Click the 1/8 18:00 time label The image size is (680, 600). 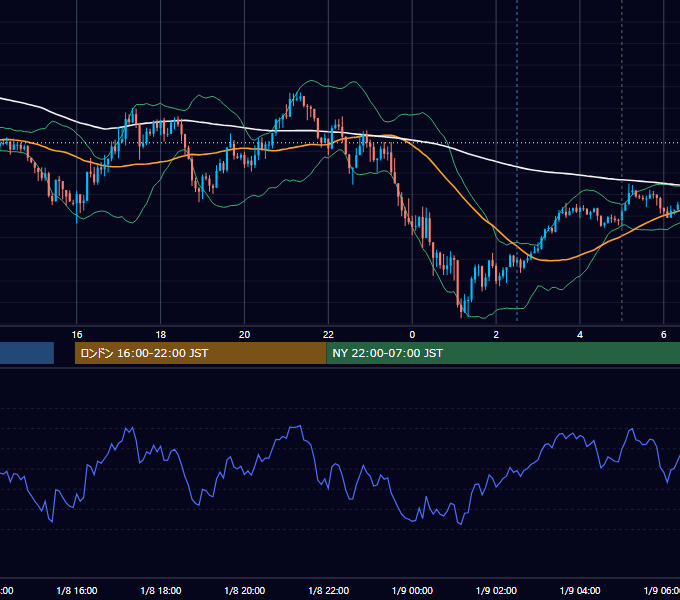point(161,590)
